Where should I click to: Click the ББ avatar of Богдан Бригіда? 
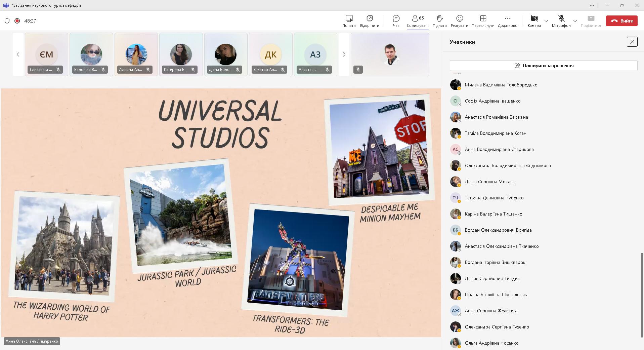[x=455, y=230]
